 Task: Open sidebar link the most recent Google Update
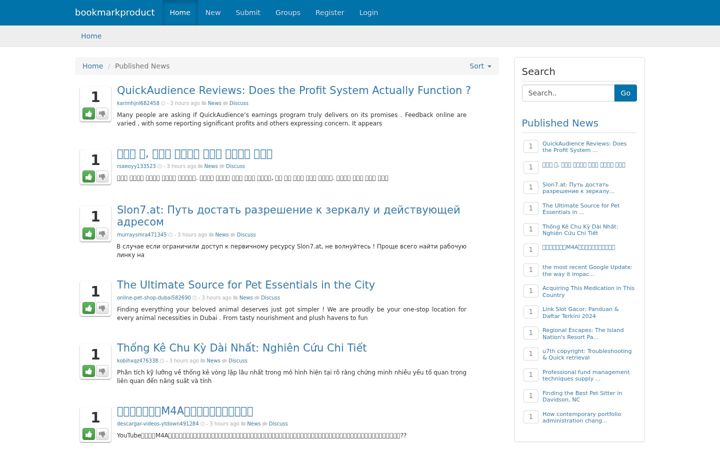pyautogui.click(x=587, y=270)
